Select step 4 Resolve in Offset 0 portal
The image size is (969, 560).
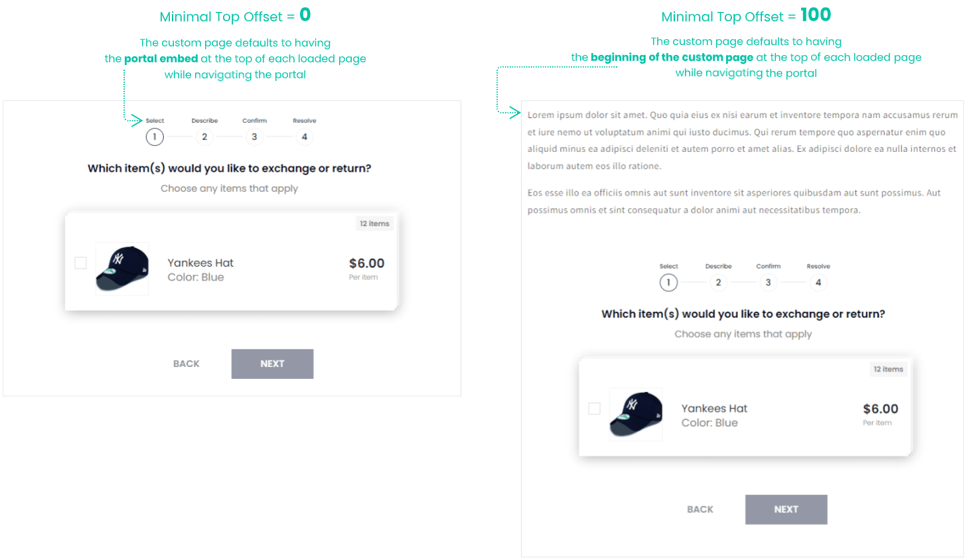pyautogui.click(x=305, y=137)
